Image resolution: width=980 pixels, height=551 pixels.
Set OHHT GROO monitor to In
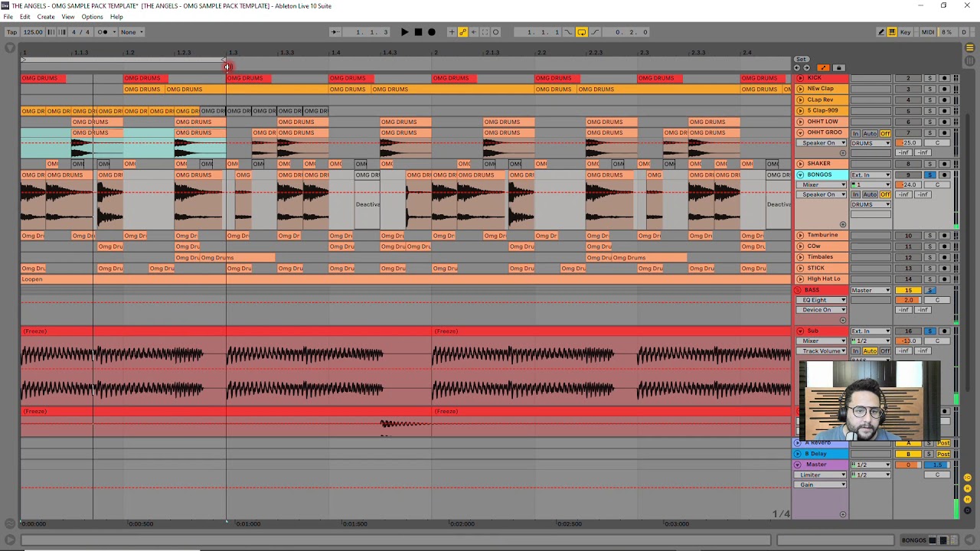[856, 133]
